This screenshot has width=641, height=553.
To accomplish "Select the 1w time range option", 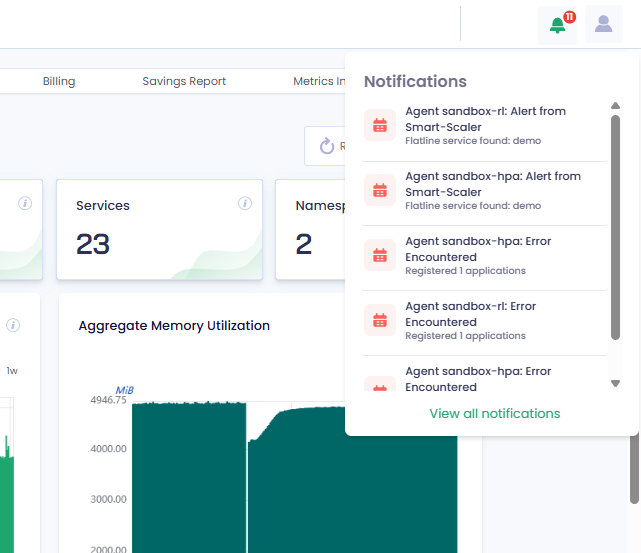I will click(12, 371).
